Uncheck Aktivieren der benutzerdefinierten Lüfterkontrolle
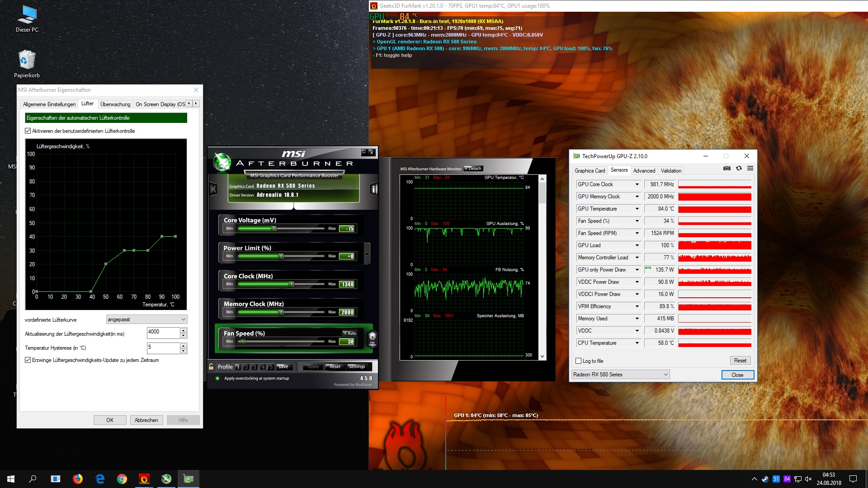 point(28,131)
